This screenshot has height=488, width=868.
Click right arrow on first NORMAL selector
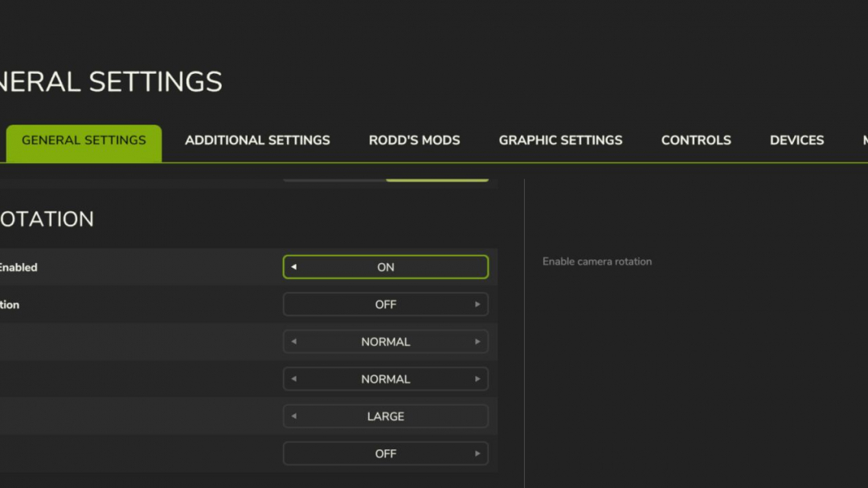pyautogui.click(x=477, y=342)
